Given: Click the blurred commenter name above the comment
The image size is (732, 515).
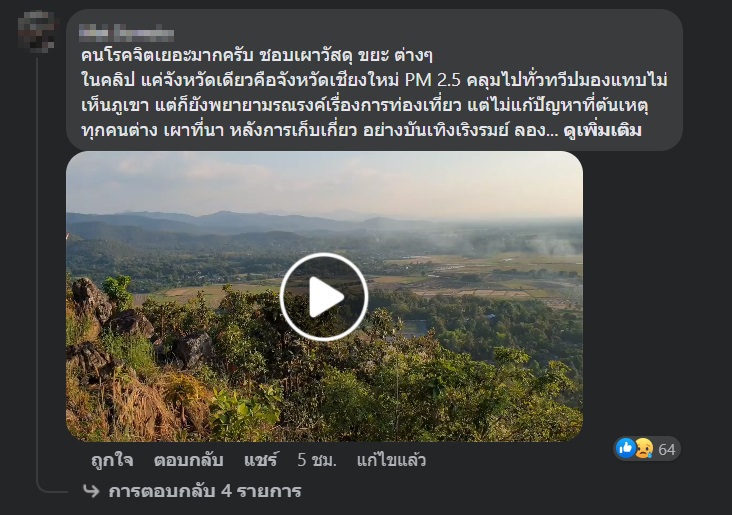Looking at the screenshot, I should tap(127, 33).
